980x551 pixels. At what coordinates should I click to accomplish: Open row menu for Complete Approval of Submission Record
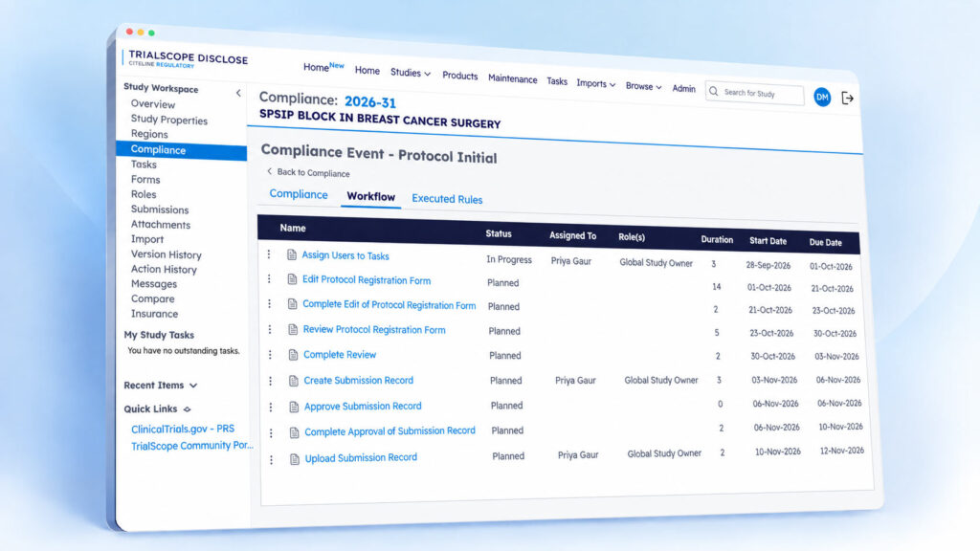point(271,433)
